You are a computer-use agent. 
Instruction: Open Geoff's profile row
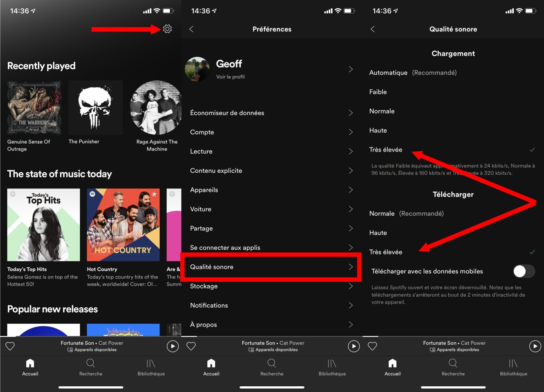pyautogui.click(x=272, y=69)
